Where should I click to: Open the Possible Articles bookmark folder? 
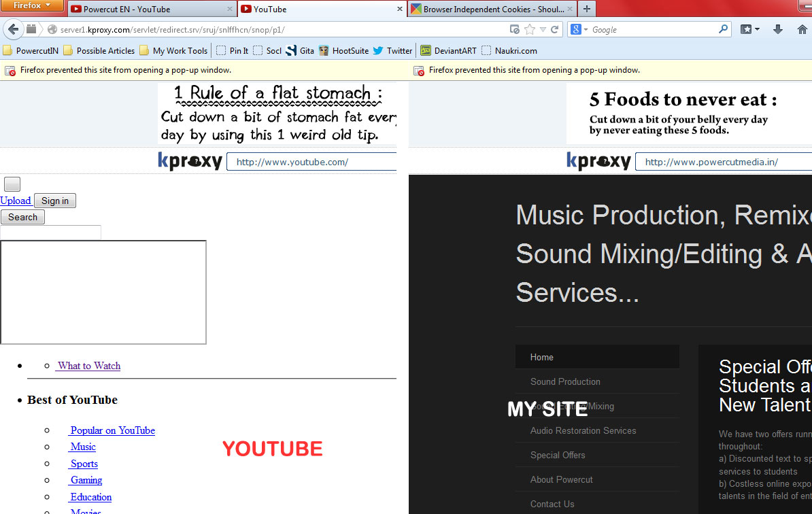point(99,51)
